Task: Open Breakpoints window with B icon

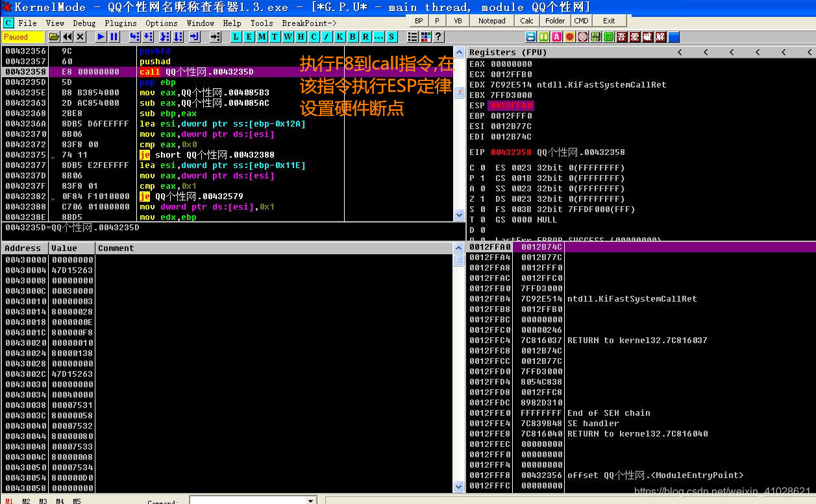Action: [352, 37]
